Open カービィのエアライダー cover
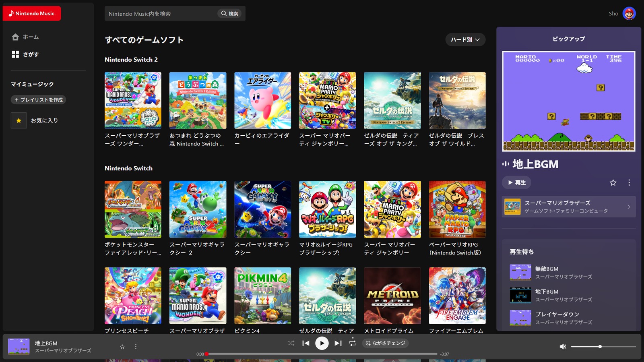 tap(263, 101)
